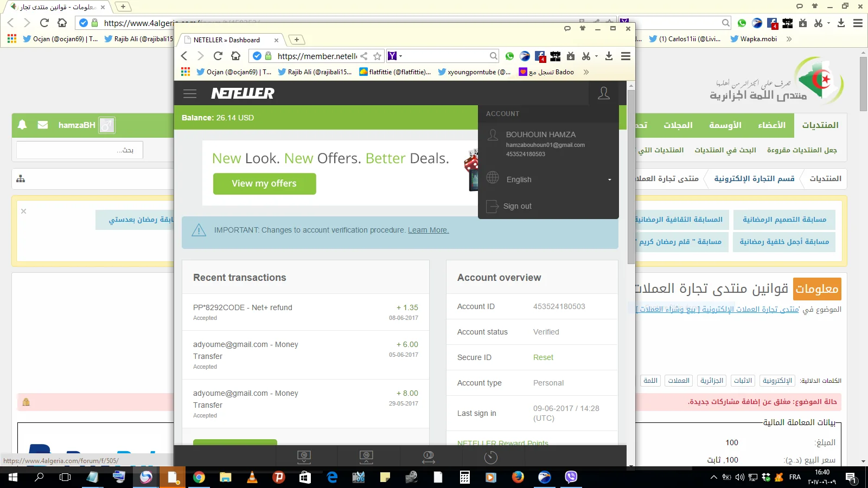Bookmark page with the star icon
The height and width of the screenshot is (488, 868).
378,56
